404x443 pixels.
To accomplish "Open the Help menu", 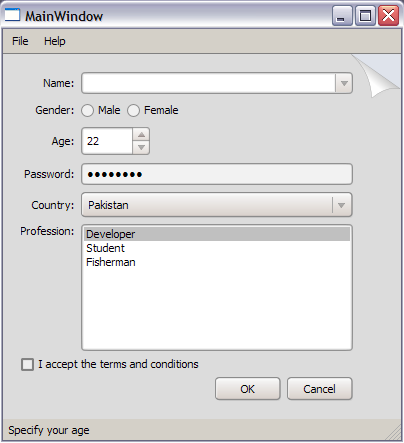I will click(x=55, y=41).
